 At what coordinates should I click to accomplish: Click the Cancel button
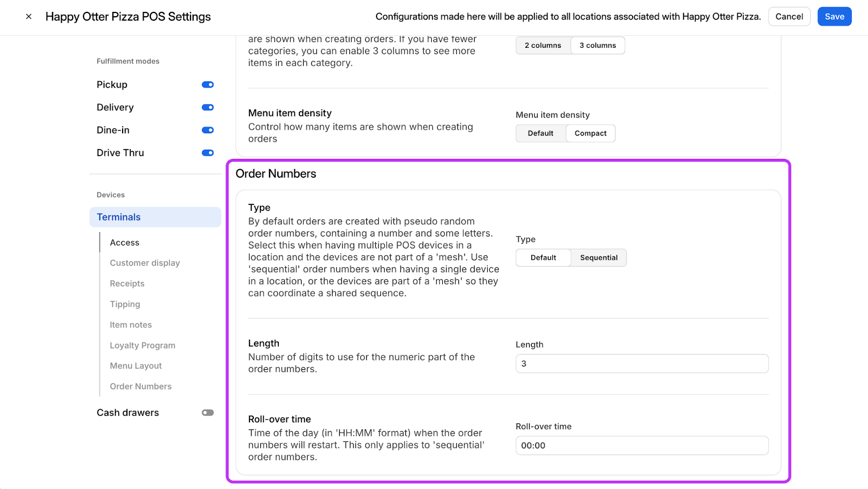(789, 17)
